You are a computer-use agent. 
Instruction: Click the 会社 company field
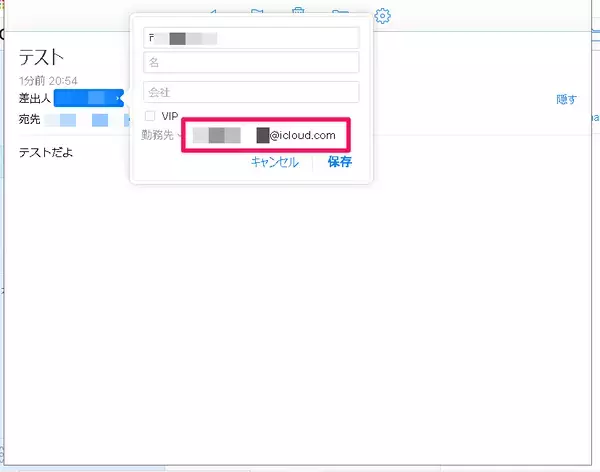251,92
